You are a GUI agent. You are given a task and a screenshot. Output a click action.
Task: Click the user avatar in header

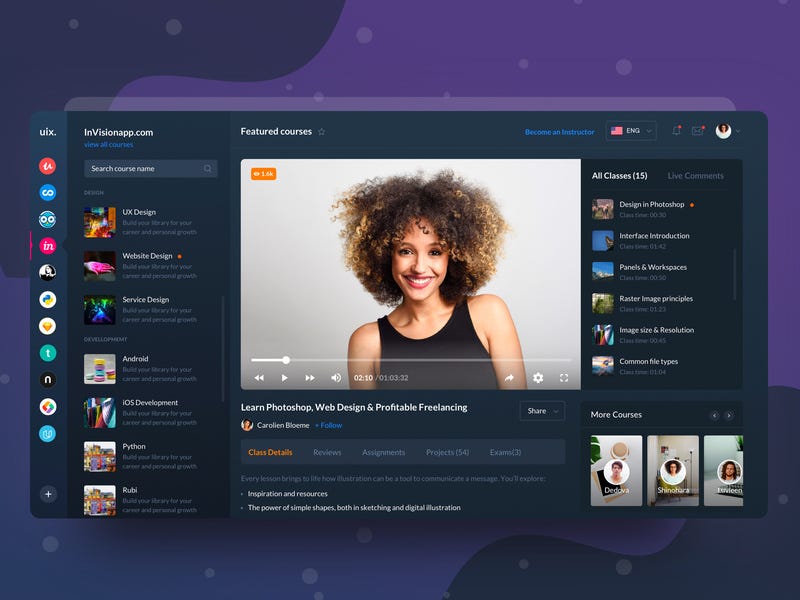tap(723, 131)
